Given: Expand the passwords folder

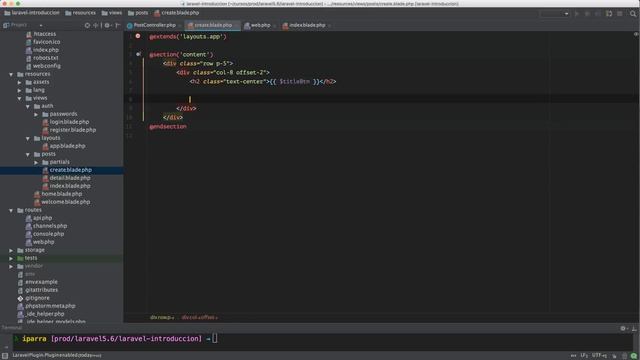Looking at the screenshot, I should coord(36,114).
